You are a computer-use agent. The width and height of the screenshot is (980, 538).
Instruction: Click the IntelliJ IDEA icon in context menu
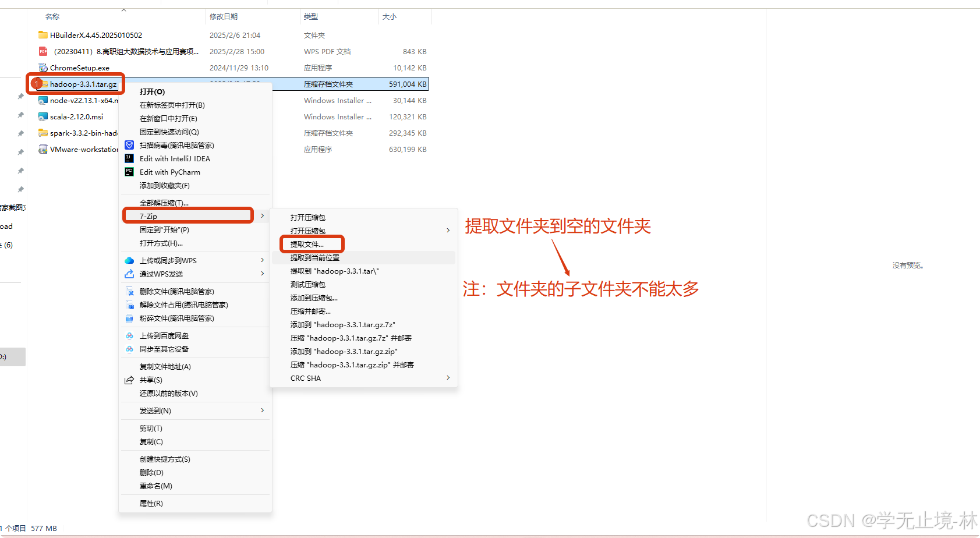[129, 158]
